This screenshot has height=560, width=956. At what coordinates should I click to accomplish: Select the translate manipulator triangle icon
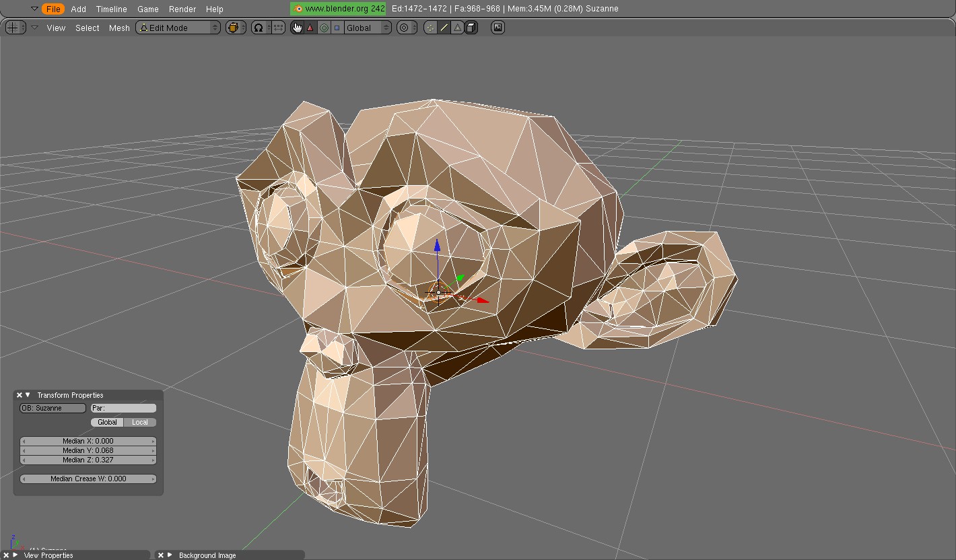tap(310, 28)
